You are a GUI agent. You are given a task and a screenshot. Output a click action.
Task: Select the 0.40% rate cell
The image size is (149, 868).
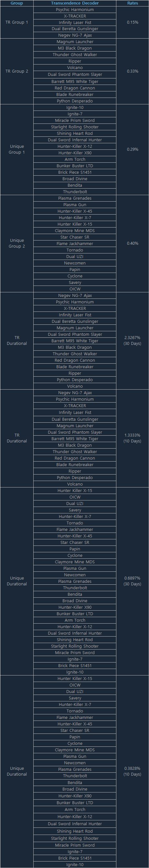133,243
